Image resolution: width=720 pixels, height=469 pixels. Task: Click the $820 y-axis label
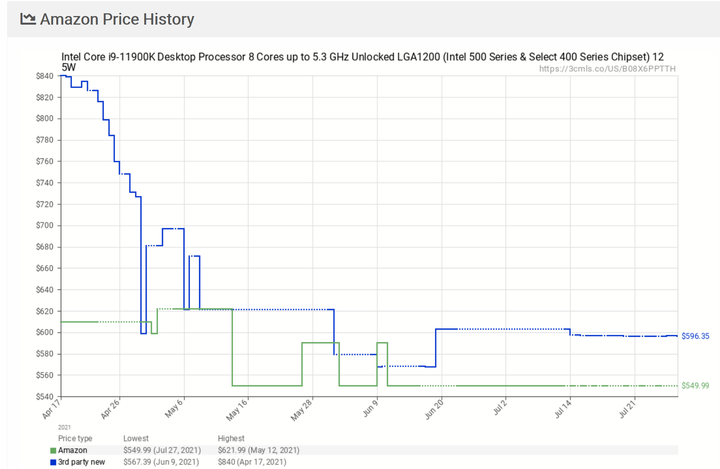(45, 97)
